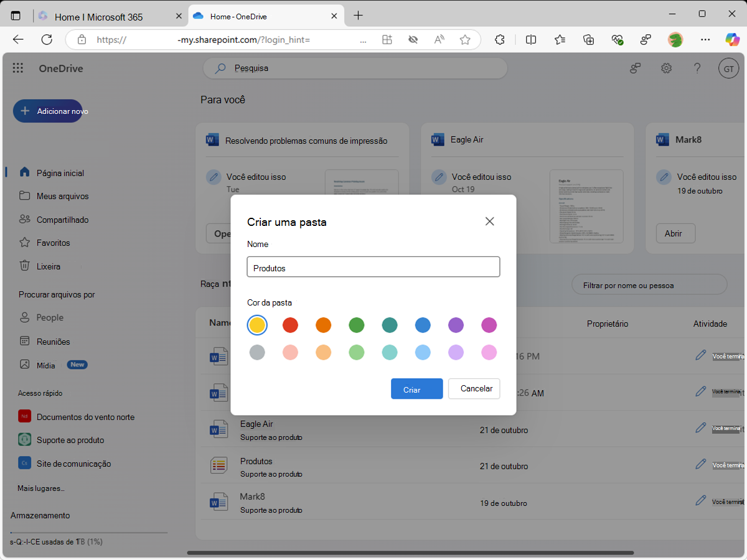Click the Proprietário column header

tap(608, 324)
